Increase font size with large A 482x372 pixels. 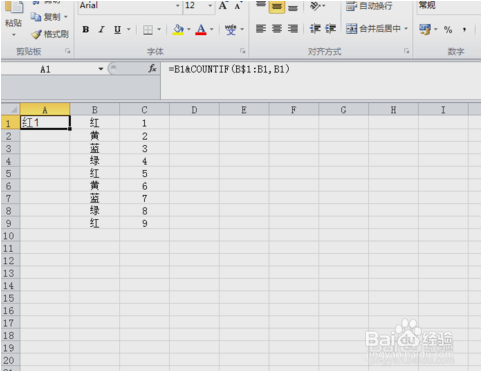pos(223,5)
